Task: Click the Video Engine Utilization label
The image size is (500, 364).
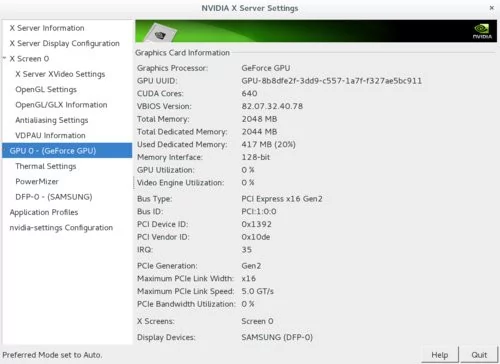Action: tap(180, 183)
